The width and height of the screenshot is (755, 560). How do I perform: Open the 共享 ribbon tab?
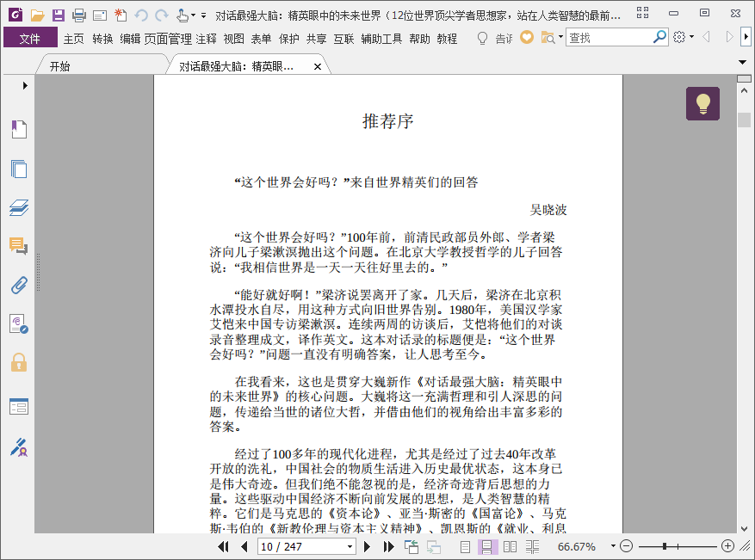(316, 39)
